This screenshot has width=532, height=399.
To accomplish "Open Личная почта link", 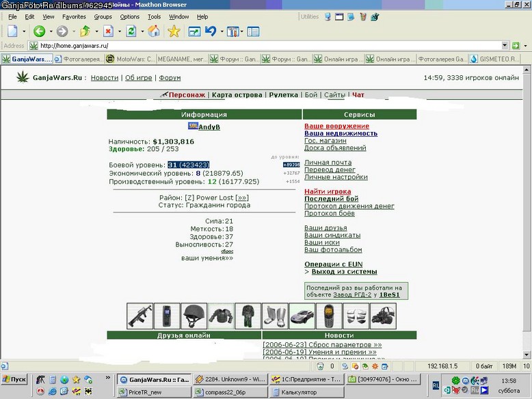I will 328,163.
